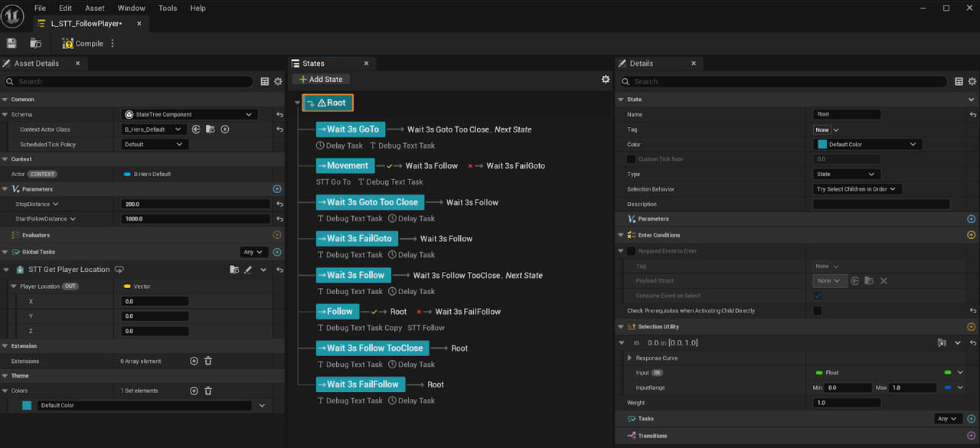Expand Response Curve section
This screenshot has height=448, width=980.
[x=629, y=358]
